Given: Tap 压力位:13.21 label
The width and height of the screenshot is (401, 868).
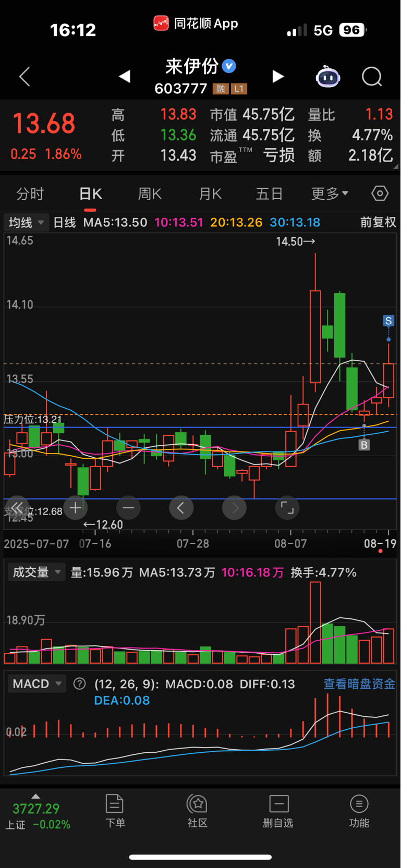Looking at the screenshot, I should 33,419.
